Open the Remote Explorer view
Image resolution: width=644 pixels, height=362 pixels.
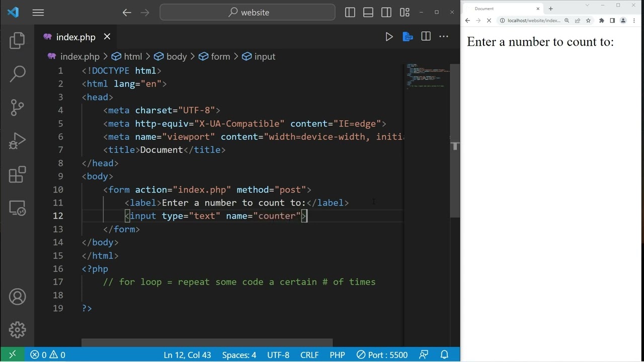pos(17,208)
